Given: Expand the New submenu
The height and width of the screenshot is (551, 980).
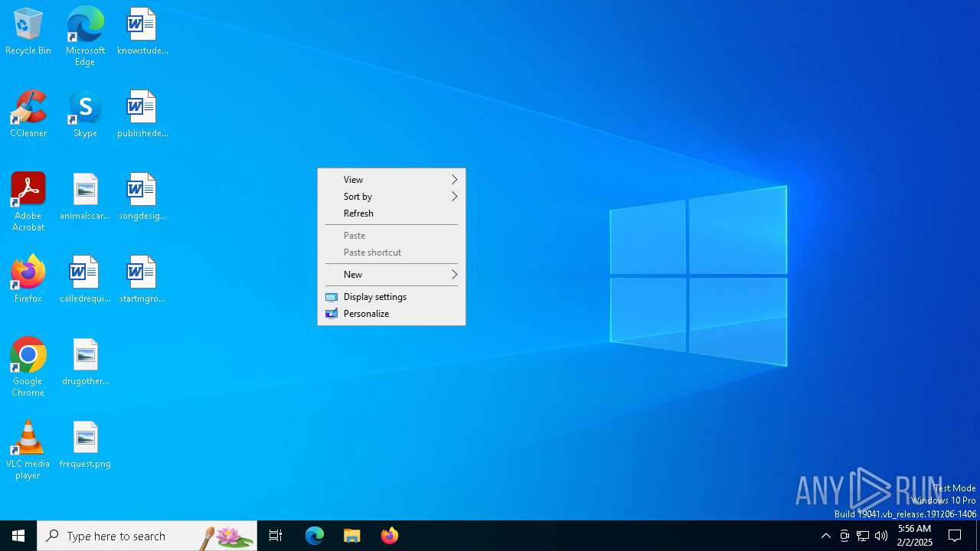Looking at the screenshot, I should coord(391,275).
